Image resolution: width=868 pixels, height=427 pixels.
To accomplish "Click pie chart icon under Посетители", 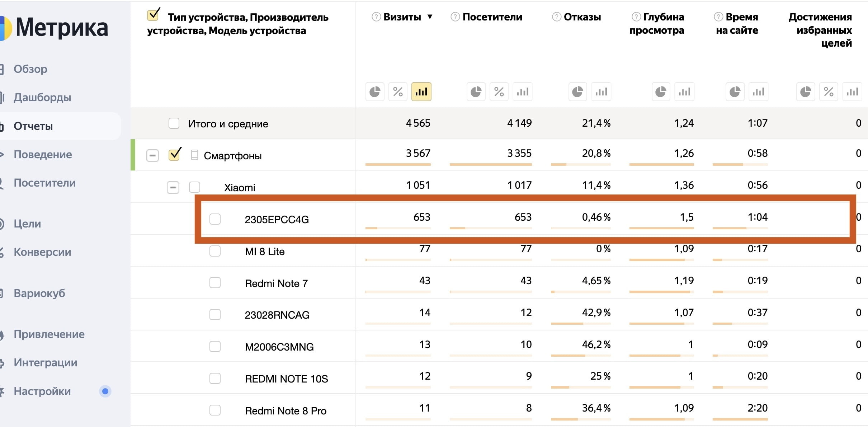I will pos(476,92).
